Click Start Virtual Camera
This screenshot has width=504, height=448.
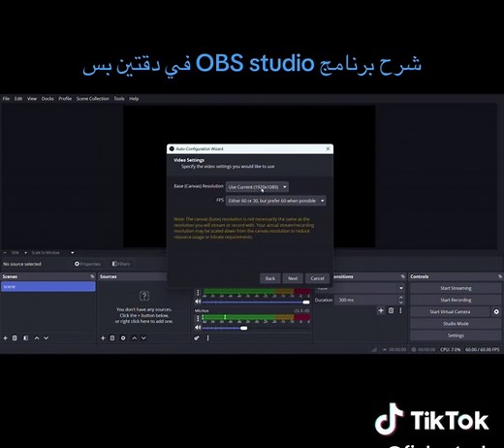(x=450, y=311)
